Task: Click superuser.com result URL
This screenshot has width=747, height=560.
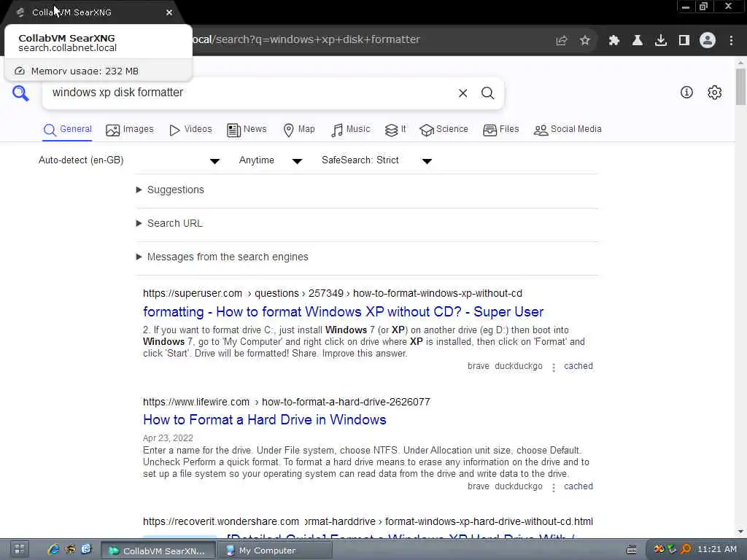Action: [x=333, y=294]
